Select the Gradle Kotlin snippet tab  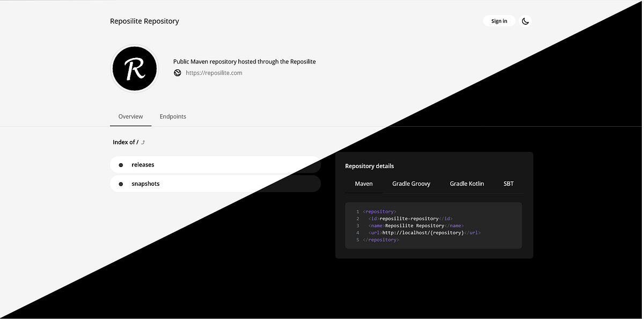(467, 183)
